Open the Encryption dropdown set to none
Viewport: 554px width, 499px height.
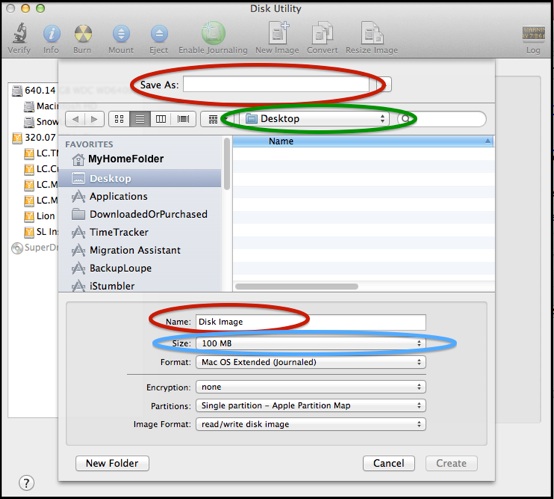[311, 387]
